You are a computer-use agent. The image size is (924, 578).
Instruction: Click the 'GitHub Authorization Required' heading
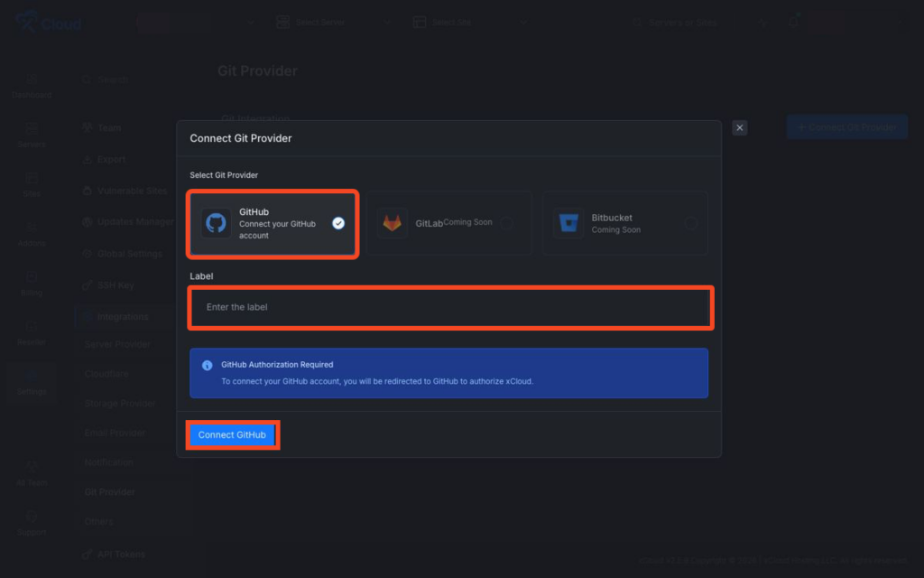[277, 365]
